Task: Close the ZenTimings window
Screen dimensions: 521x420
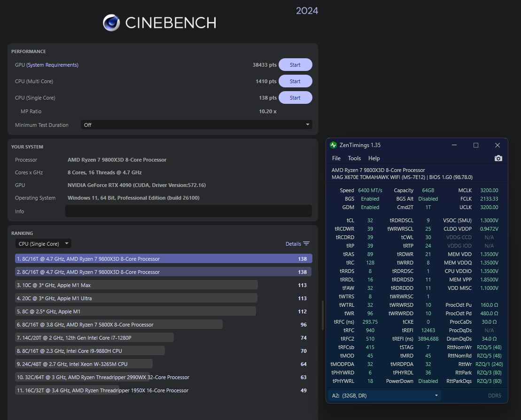Action: point(498,145)
